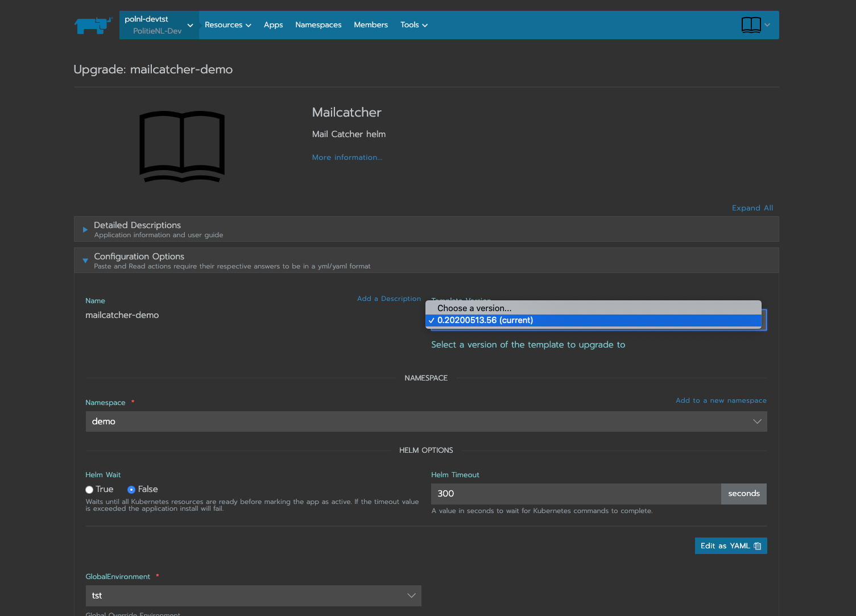Collapse the Configuration Options section

coord(427,261)
